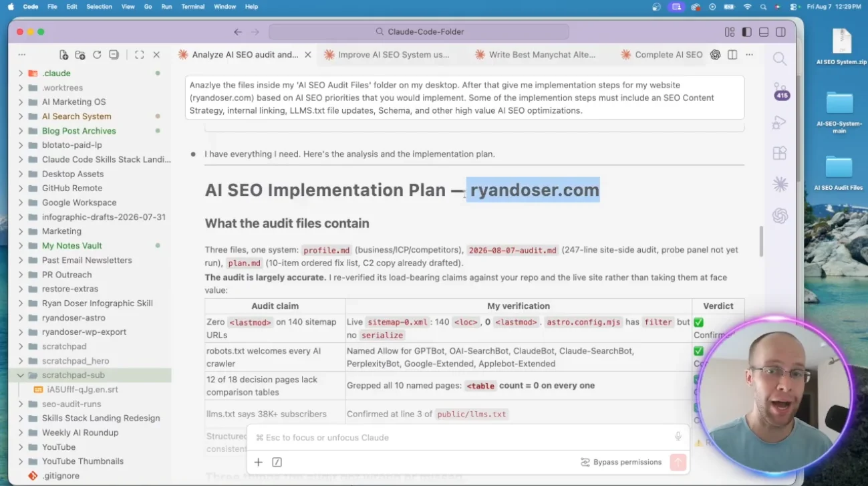
Task: Open explorer three-dots views menu
Action: [x=22, y=55]
